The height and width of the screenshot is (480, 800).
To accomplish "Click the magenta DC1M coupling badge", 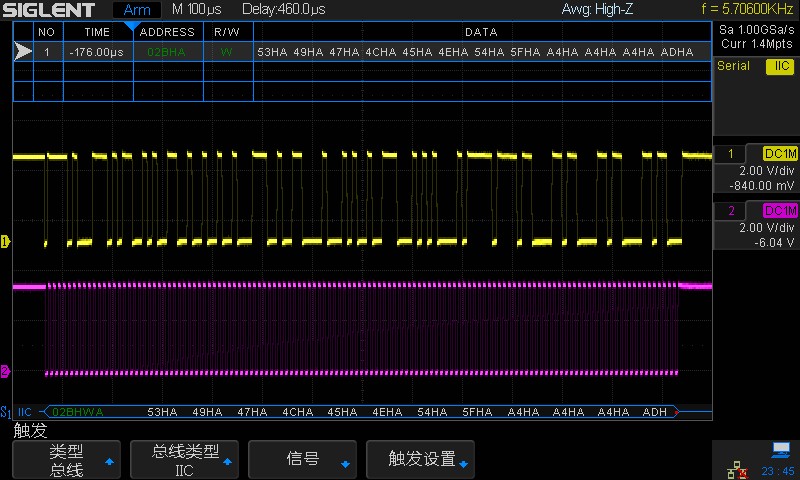I will click(780, 211).
